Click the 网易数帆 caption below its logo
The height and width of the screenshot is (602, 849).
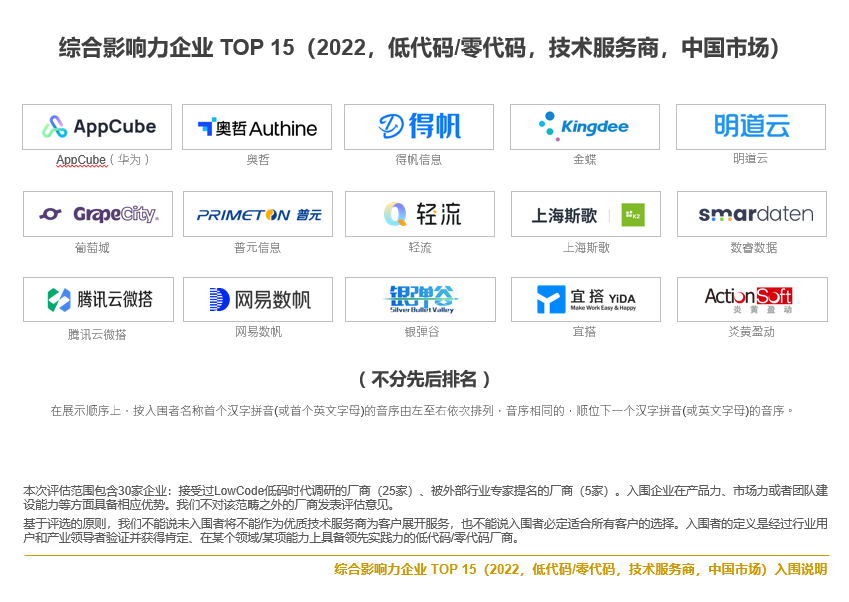[258, 332]
